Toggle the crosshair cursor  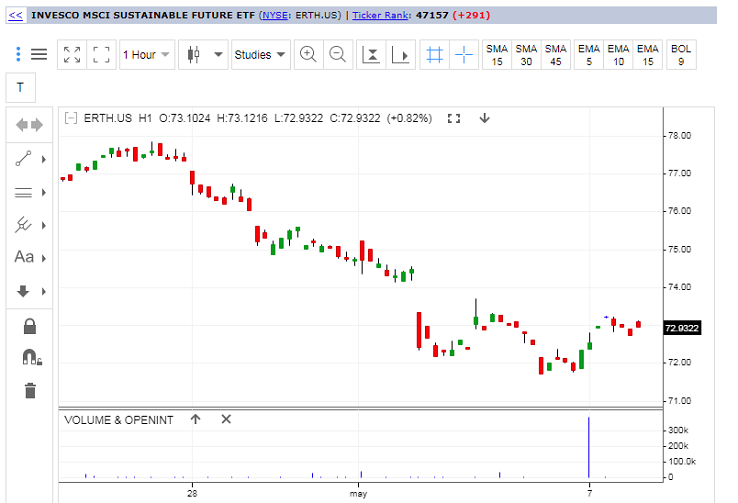(464, 55)
